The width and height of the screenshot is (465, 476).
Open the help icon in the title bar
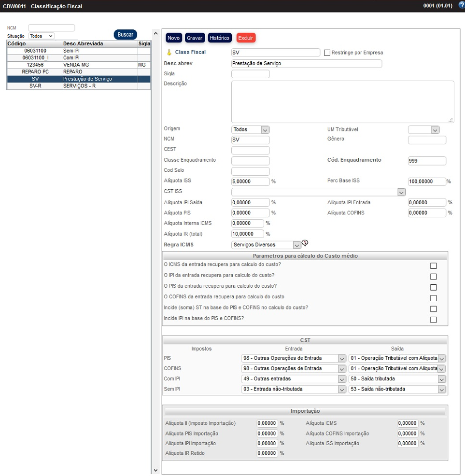tap(459, 6)
